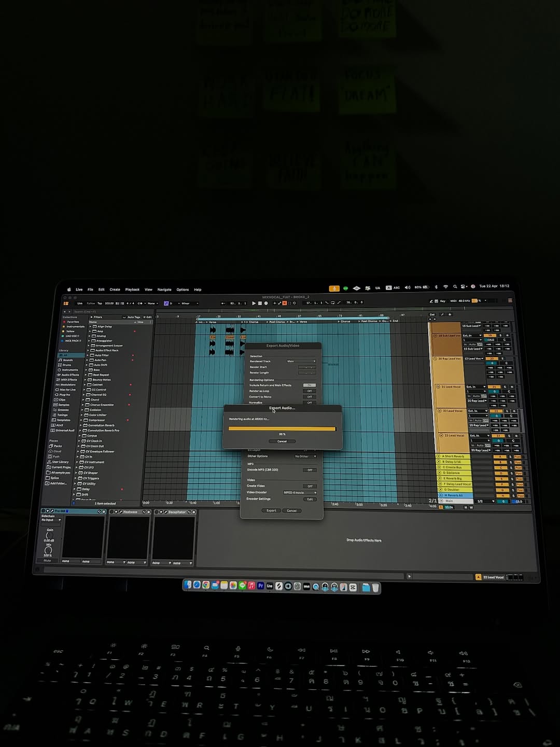Expand the Compressor folder in the browser

(x=81, y=420)
